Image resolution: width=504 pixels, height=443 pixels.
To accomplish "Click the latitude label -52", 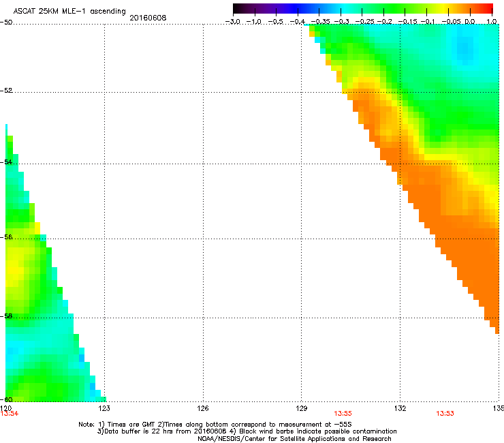I will [x=6, y=91].
